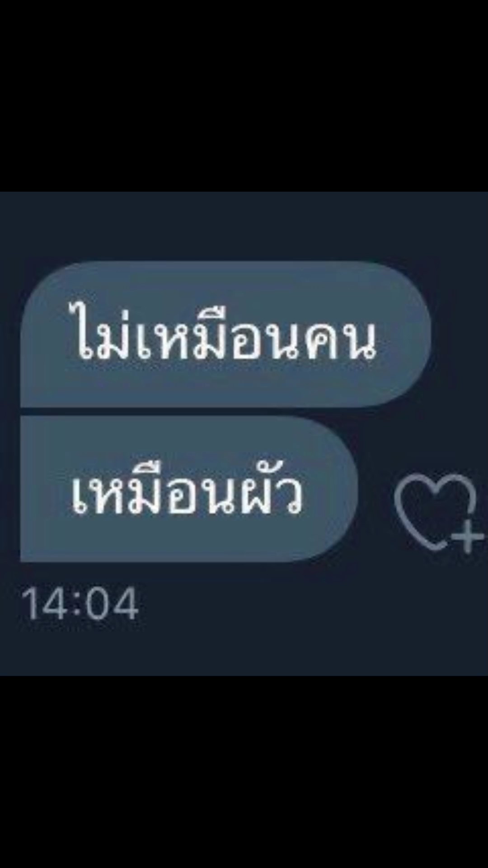Click the black letterbox area above the chat

(244, 95)
